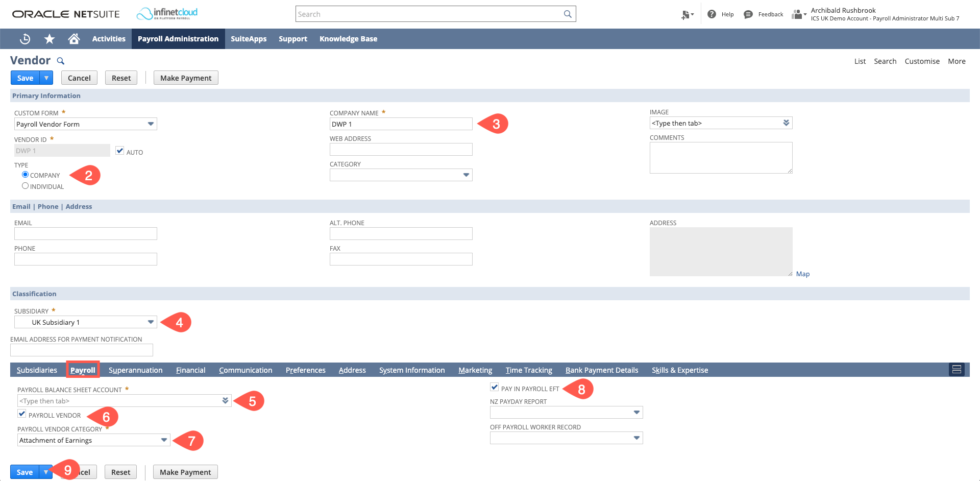980x481 pixels.
Task: Click the Save dropdown arrow at the bottom
Action: tap(46, 472)
